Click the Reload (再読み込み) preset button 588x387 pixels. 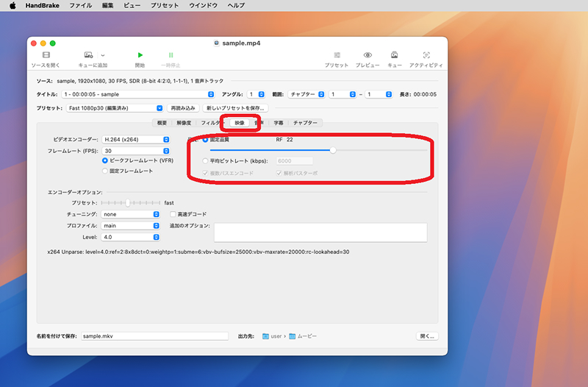tap(182, 108)
